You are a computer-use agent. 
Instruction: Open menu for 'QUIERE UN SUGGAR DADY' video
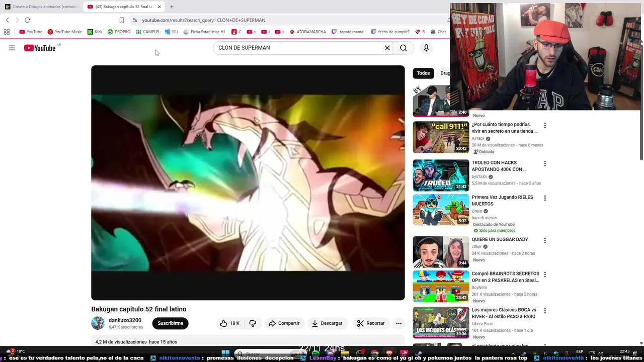544,240
